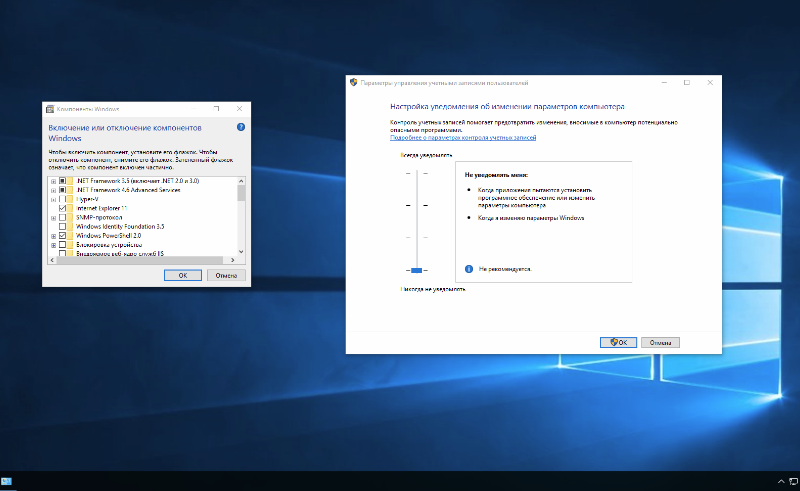800x491 pixels.
Task: Set the UAC slider to the second notch from top
Action: (x=417, y=205)
